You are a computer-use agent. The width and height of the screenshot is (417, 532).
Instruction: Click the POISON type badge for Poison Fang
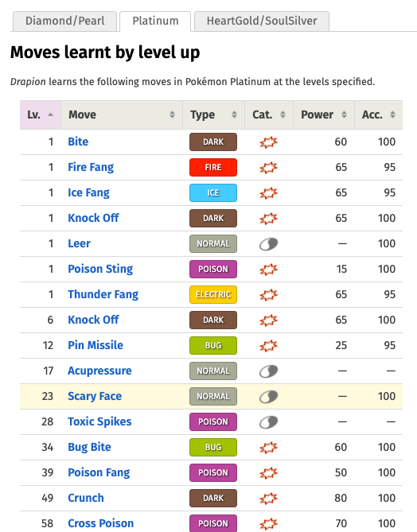(x=213, y=472)
